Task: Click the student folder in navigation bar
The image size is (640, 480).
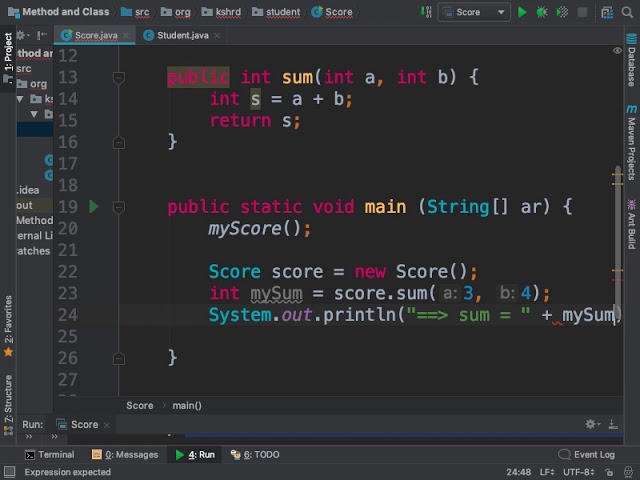Action: (x=276, y=12)
